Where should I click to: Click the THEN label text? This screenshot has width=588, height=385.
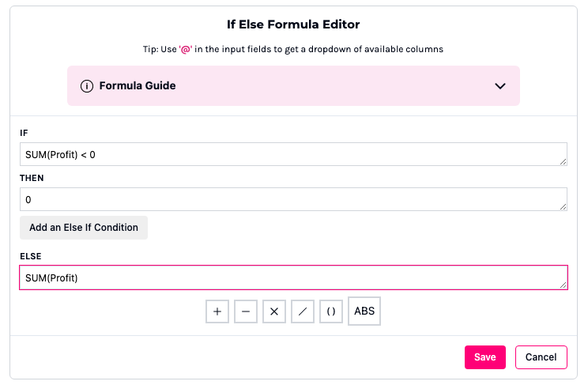tap(31, 179)
